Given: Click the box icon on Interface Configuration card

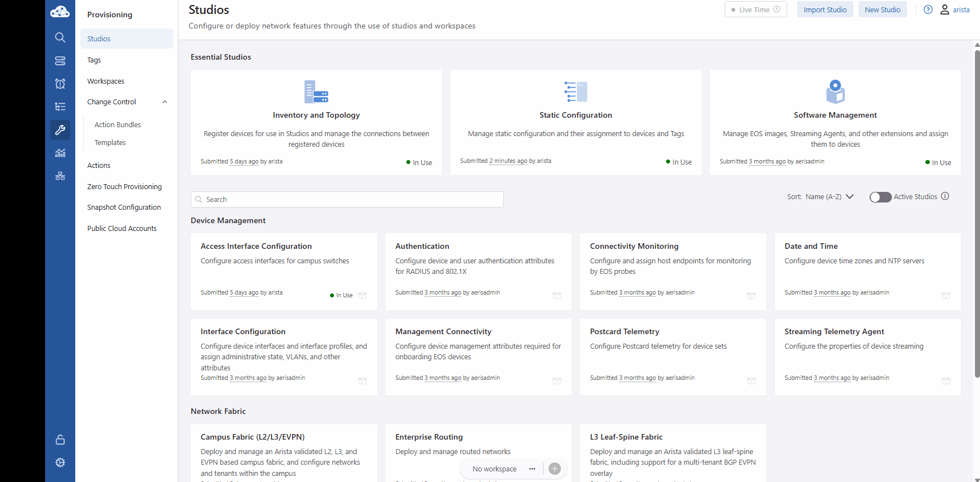Looking at the screenshot, I should (x=362, y=381).
